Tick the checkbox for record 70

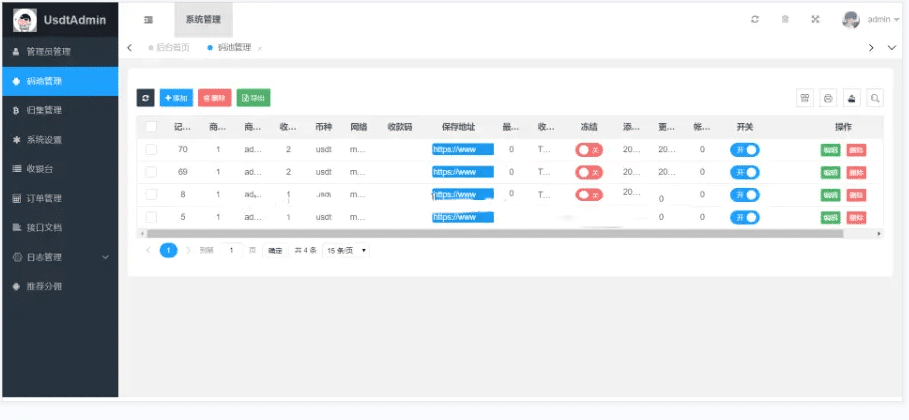pos(151,149)
